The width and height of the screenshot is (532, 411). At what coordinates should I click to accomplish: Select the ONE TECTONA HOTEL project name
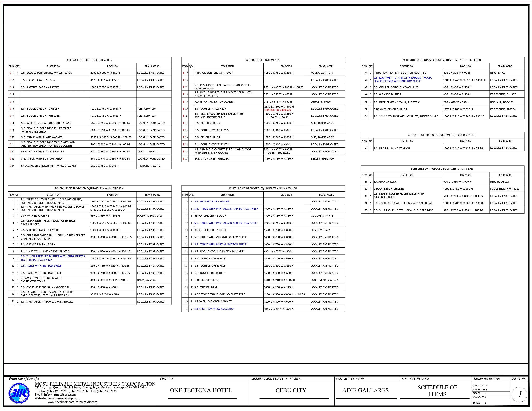(x=201, y=390)
